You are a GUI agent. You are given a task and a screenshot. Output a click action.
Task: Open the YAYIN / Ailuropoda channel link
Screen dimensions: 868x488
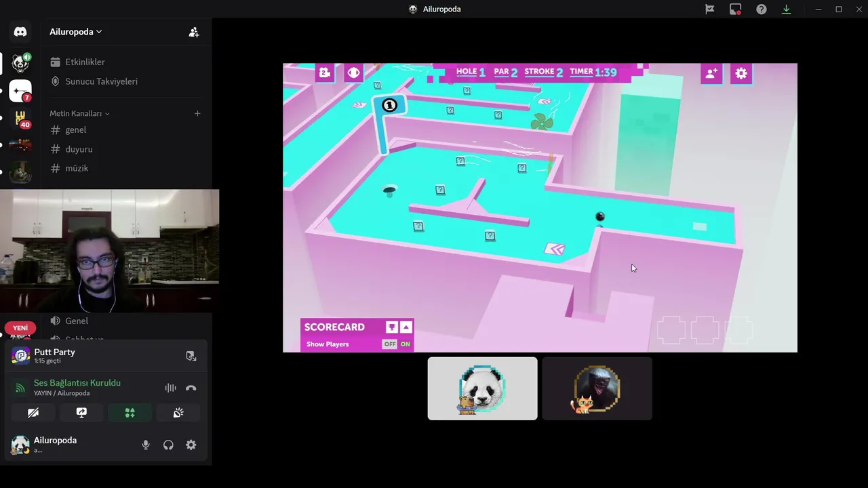62,393
